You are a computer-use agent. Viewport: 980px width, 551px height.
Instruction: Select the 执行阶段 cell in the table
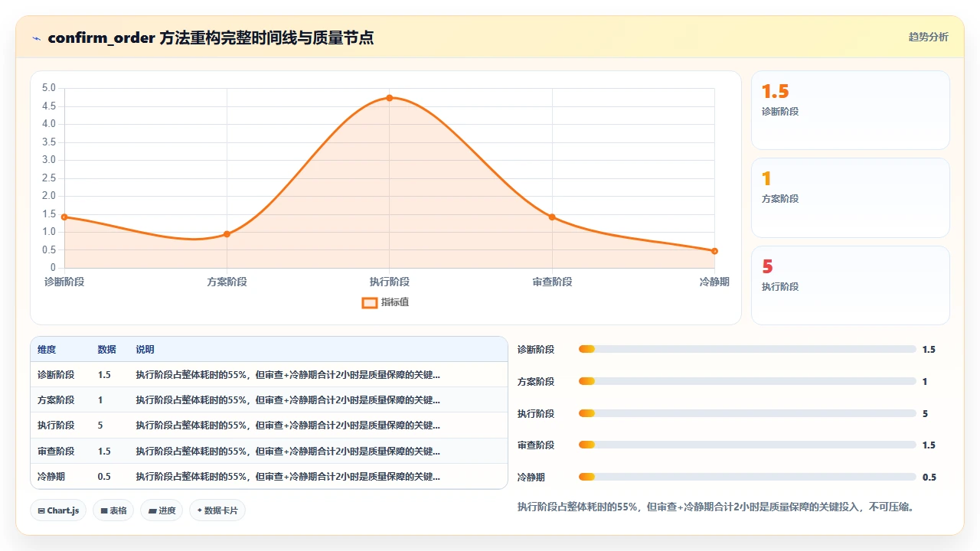[56, 425]
